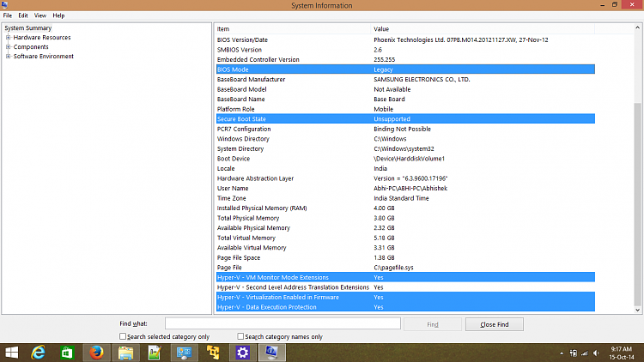Click the scrollbar down arrow
644x362 pixels.
pos(637,311)
